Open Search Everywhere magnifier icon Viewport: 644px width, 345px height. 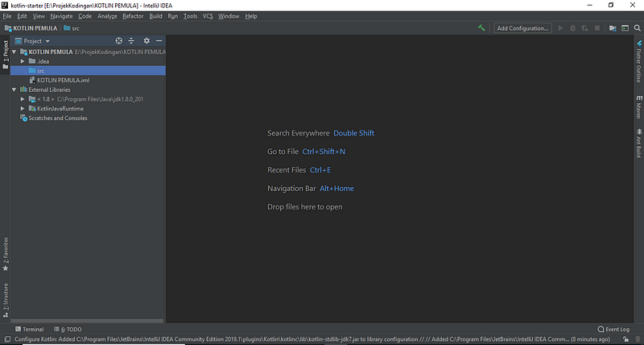tap(637, 28)
